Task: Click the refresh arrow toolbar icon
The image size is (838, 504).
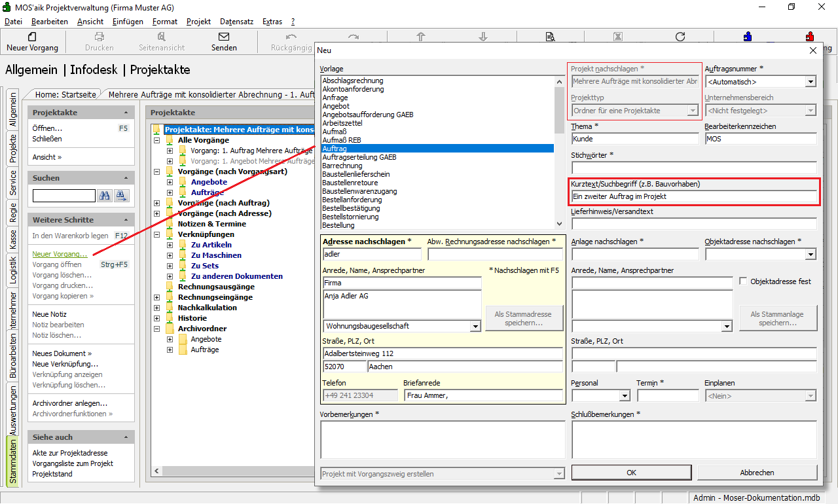Action: point(680,37)
